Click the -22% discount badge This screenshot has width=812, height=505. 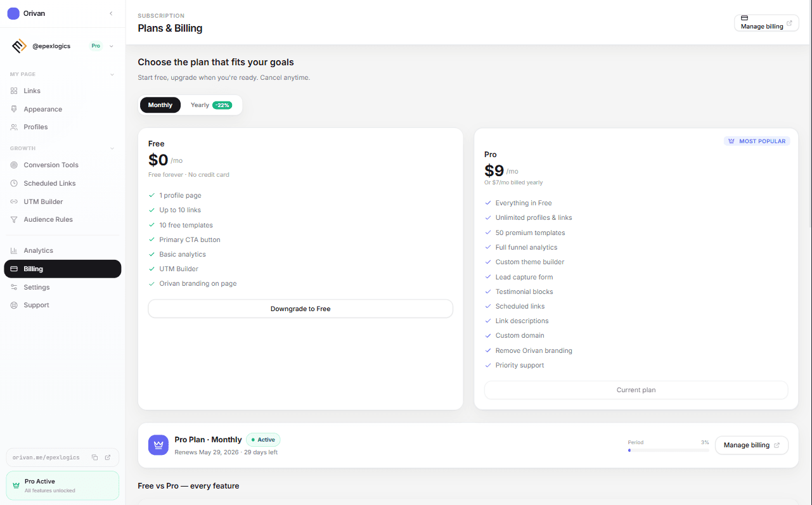tap(222, 105)
